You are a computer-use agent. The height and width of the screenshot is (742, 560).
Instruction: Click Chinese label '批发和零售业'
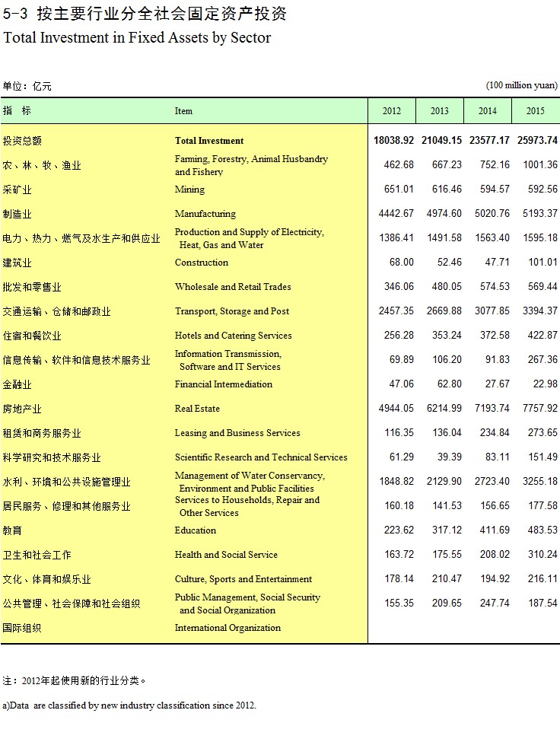[32, 287]
